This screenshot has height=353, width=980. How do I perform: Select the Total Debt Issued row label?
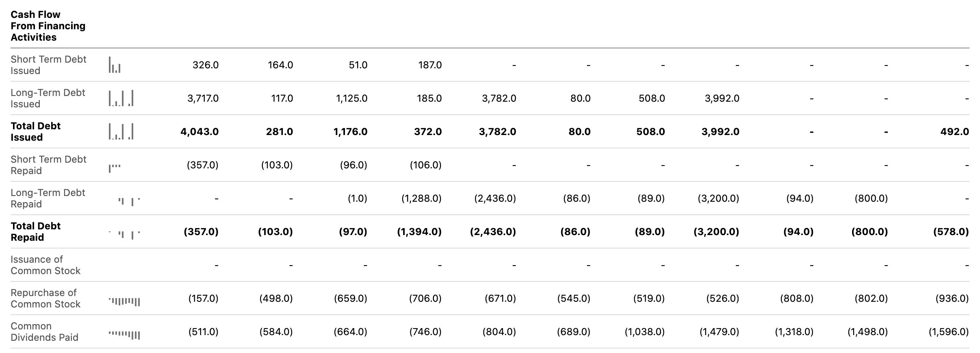(35, 132)
